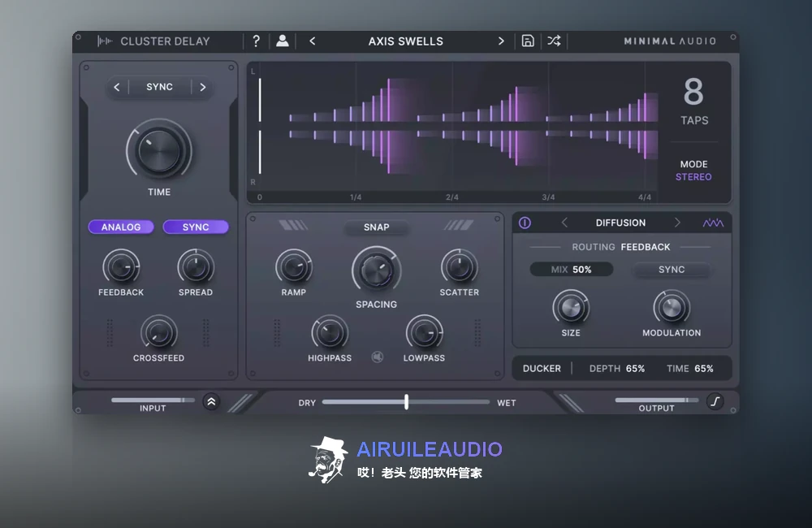Image resolution: width=812 pixels, height=528 pixels.
Task: Click the Cluster Delay waveform logo icon
Action: click(x=105, y=41)
